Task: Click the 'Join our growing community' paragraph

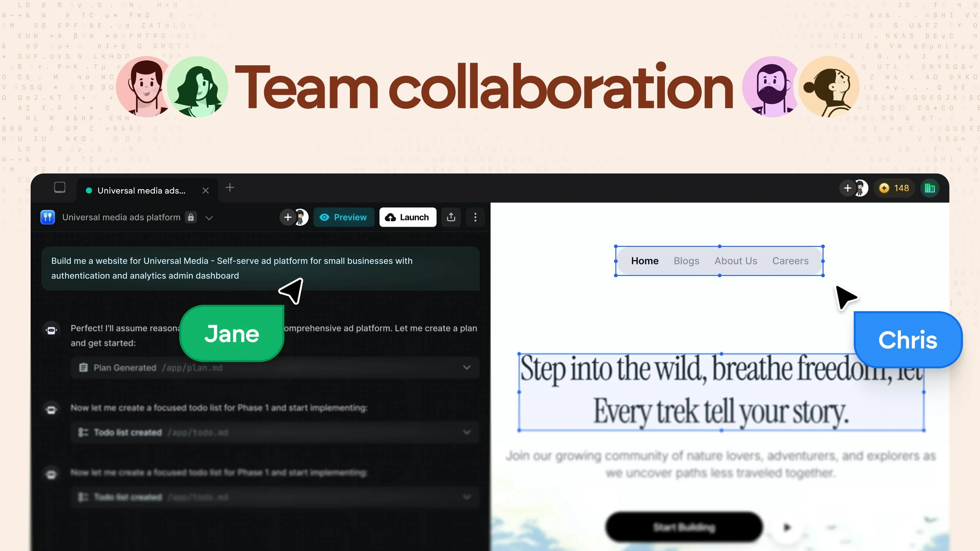Action: point(721,464)
